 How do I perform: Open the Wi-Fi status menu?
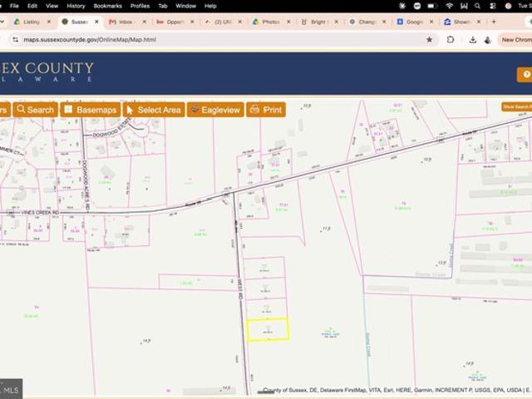(449, 6)
